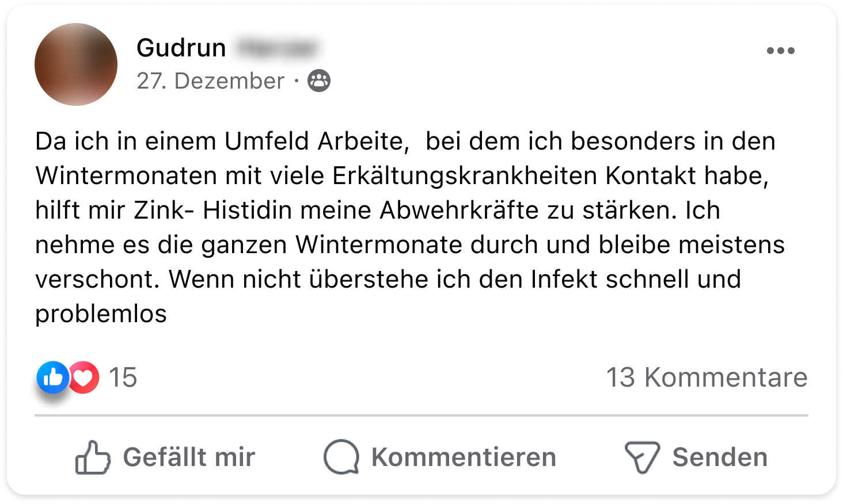Click the blurred surname next to Gudrun
The image size is (843, 504).
[x=276, y=48]
